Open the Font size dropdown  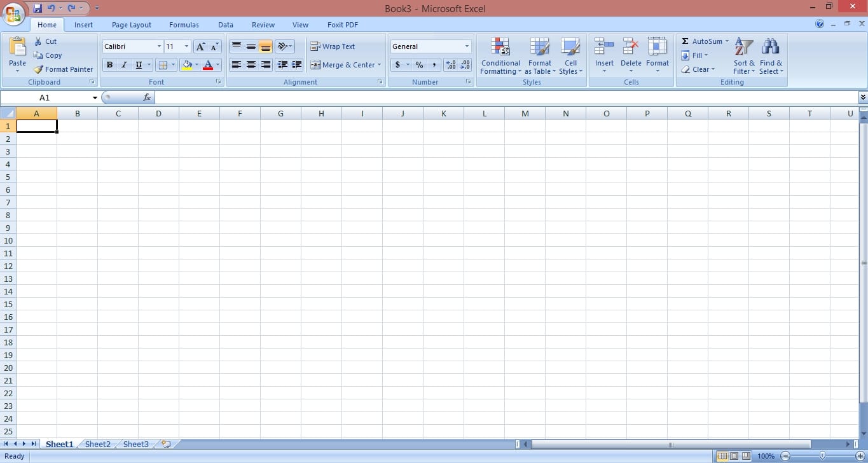pyautogui.click(x=186, y=46)
